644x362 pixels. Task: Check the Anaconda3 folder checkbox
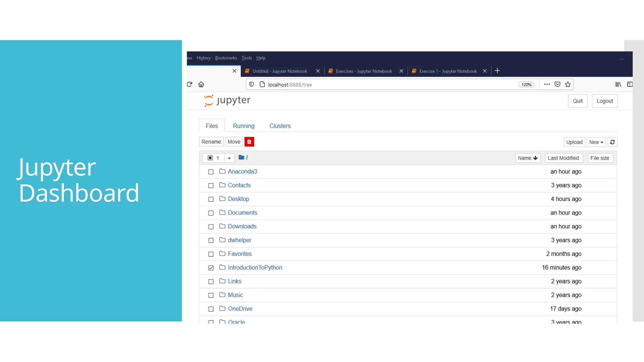[x=211, y=172]
